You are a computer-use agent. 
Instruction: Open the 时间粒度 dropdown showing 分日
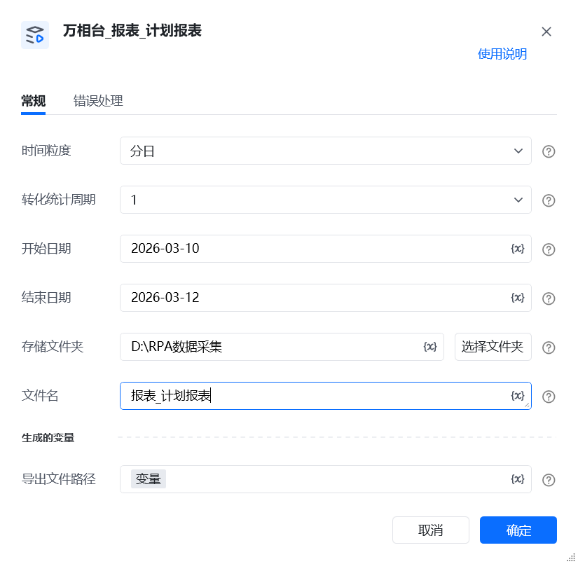coord(325,151)
